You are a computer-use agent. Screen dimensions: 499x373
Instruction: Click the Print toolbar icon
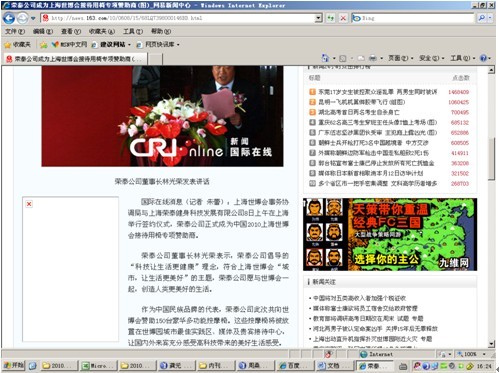373,58
